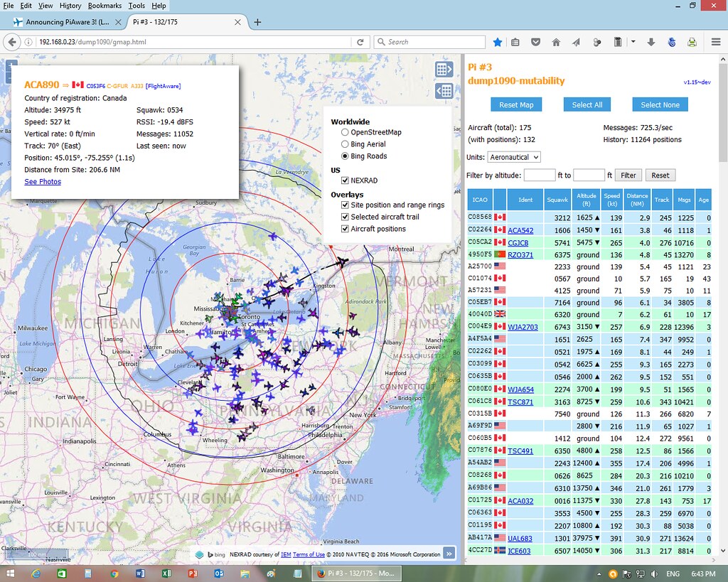Show bookmarks list icon in toolbar
Image resolution: width=728 pixels, height=582 pixels.
point(515,42)
